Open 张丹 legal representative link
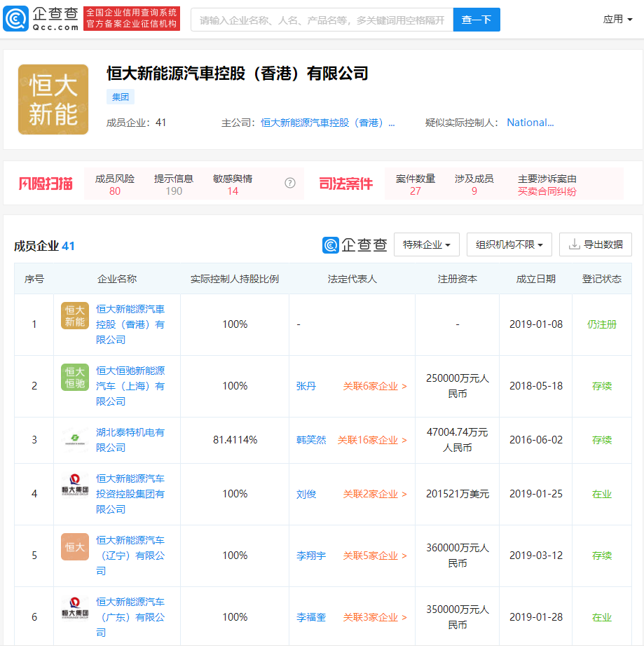Image resolution: width=644 pixels, height=648 pixels. tap(306, 386)
